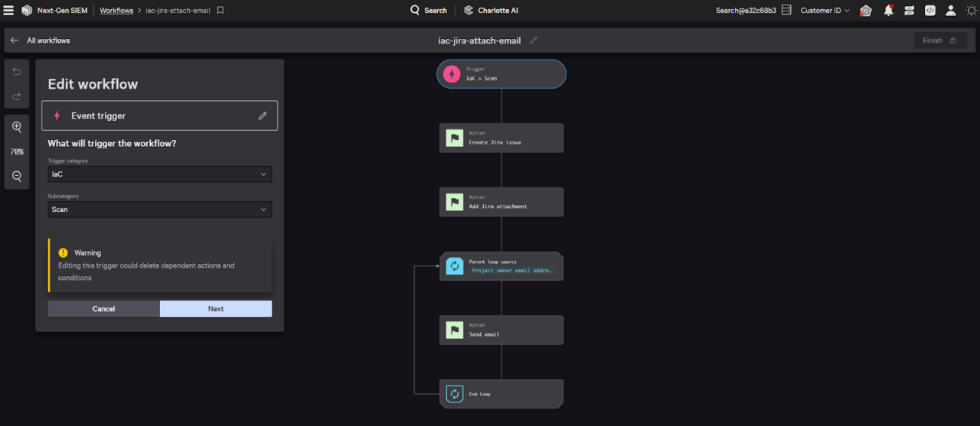Select the Add Jira attachment action node
This screenshot has height=426, width=980.
[x=501, y=202]
